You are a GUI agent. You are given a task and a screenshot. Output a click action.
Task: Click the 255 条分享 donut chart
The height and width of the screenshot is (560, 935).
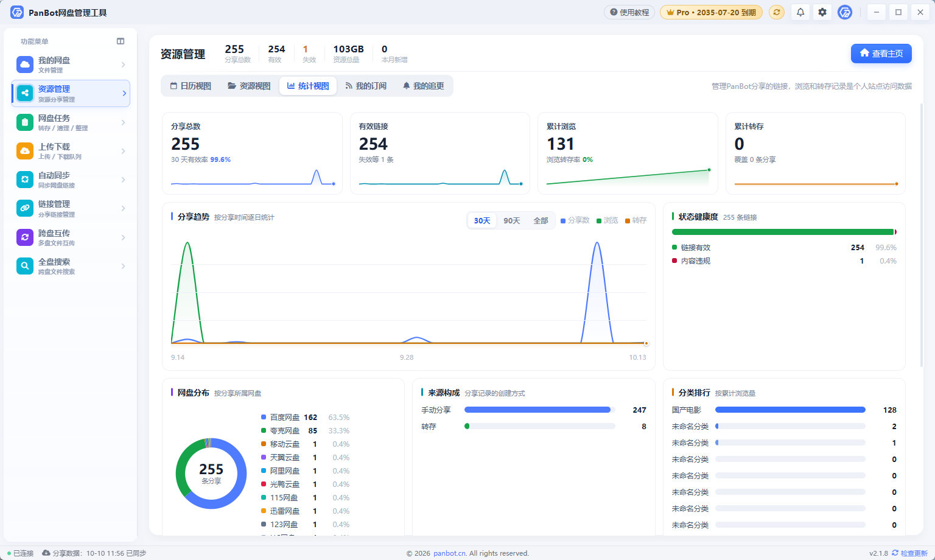pyautogui.click(x=211, y=474)
